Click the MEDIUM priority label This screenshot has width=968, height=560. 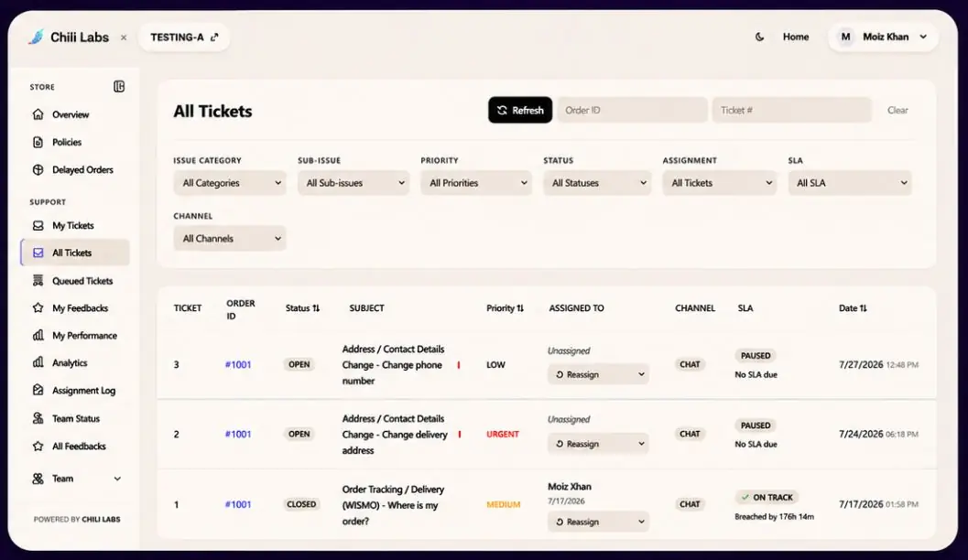(x=503, y=504)
